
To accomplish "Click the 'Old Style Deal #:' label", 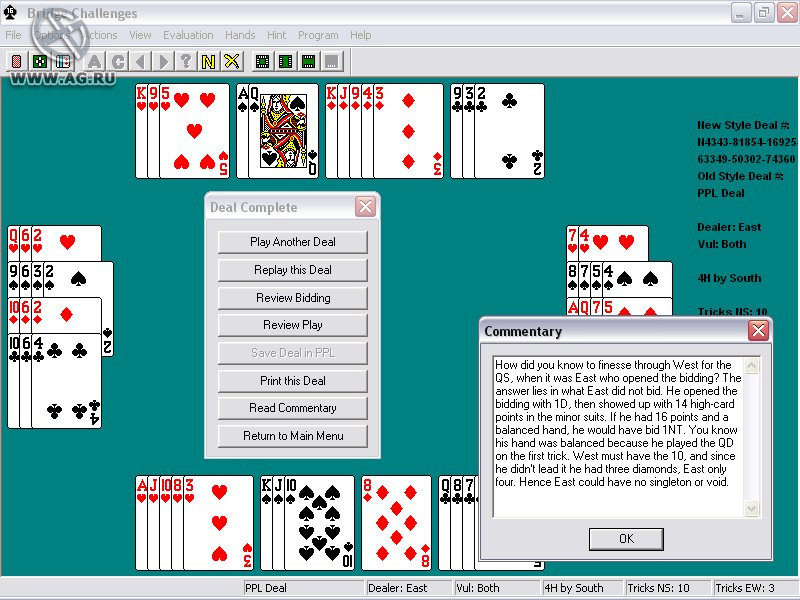I will point(740,176).
